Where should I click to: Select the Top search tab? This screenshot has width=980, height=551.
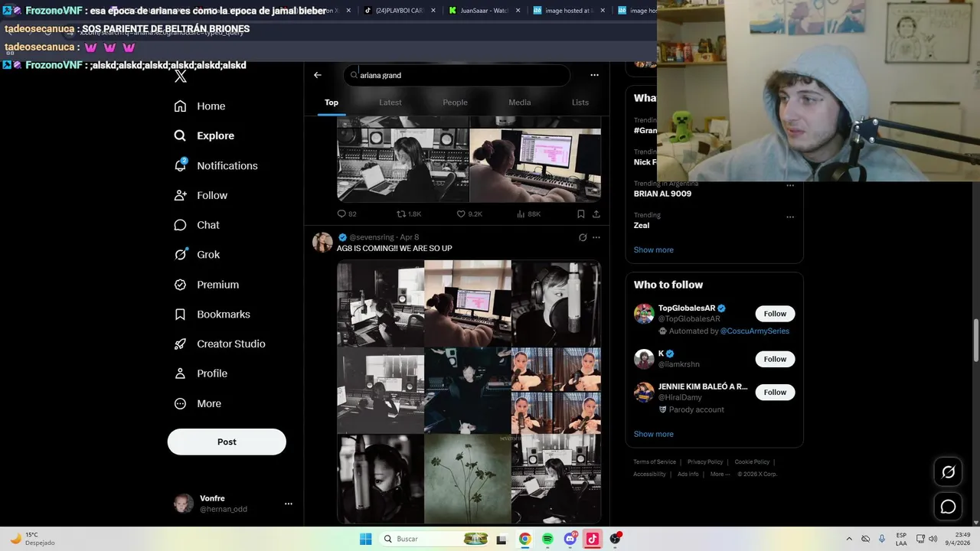332,103
